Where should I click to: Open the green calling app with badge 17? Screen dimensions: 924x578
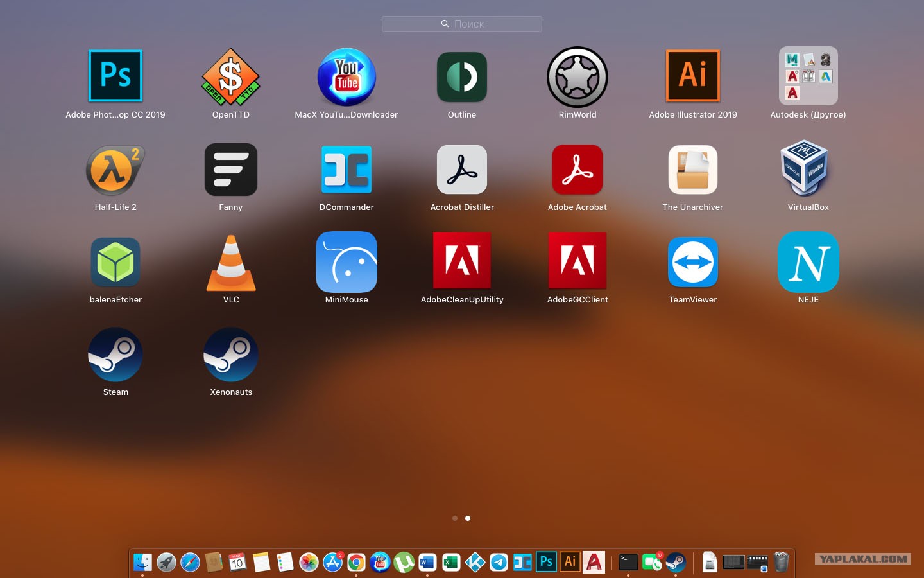[652, 563]
